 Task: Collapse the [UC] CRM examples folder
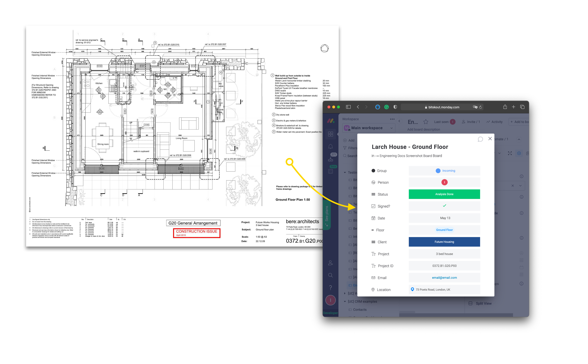(x=345, y=301)
